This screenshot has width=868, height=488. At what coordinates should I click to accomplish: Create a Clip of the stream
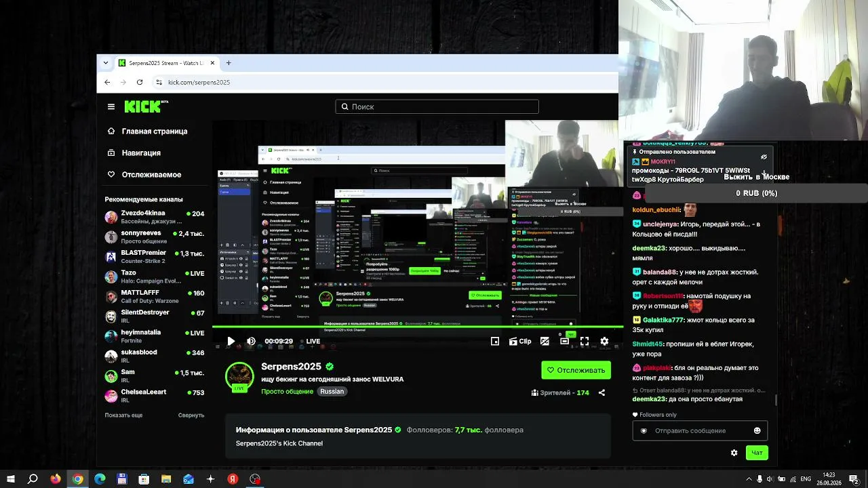point(520,342)
